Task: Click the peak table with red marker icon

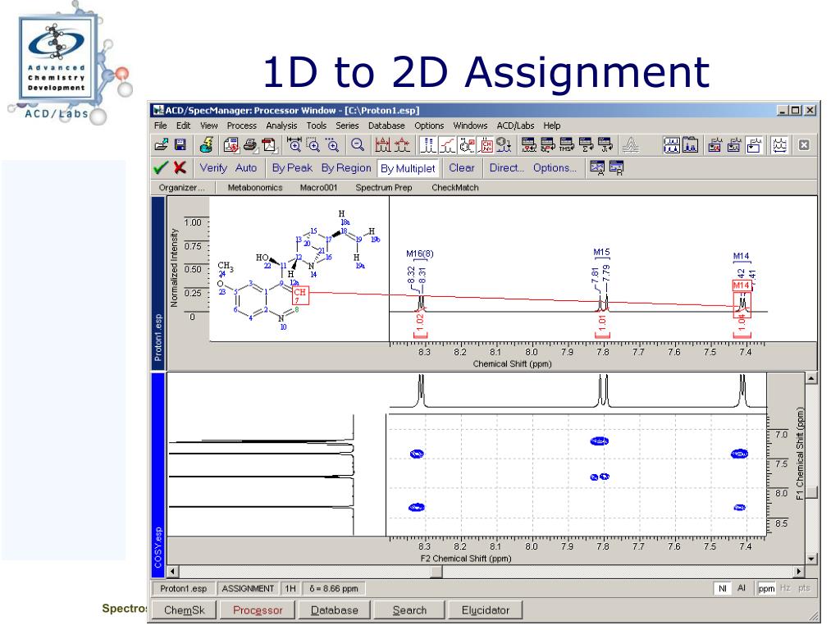Action: pyautogui.click(x=528, y=144)
